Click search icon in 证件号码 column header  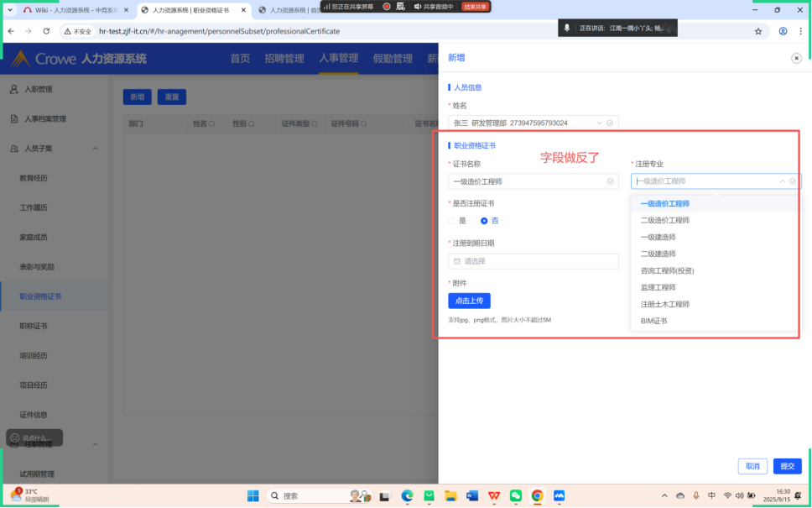pos(364,124)
